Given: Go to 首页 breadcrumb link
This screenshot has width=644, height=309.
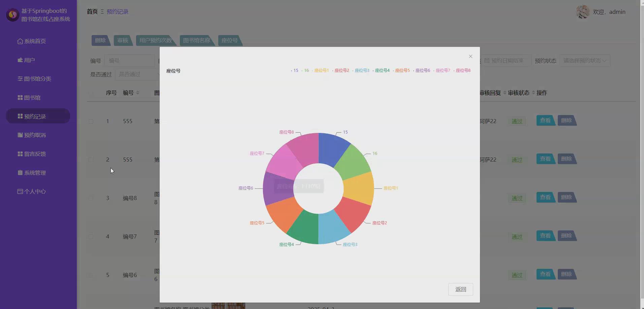Looking at the screenshot, I should point(92,11).
